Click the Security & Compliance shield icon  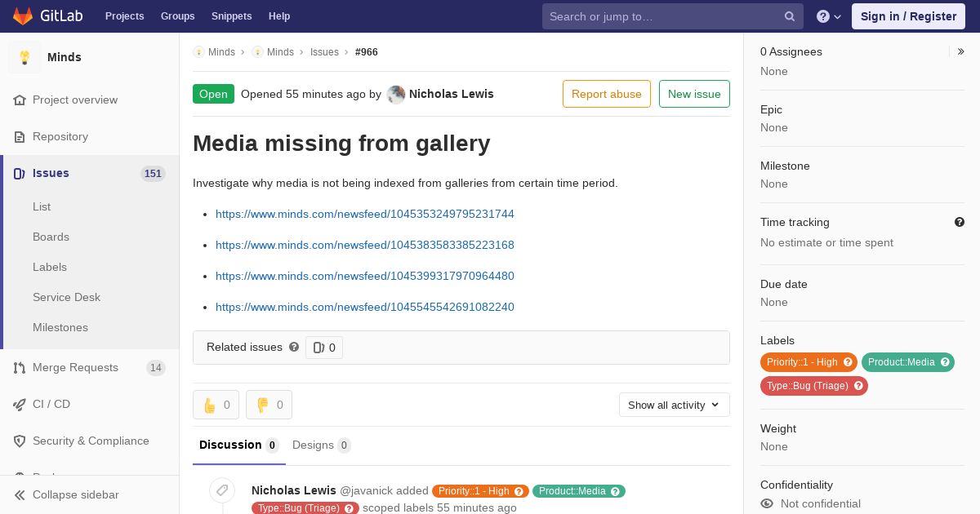(20, 441)
